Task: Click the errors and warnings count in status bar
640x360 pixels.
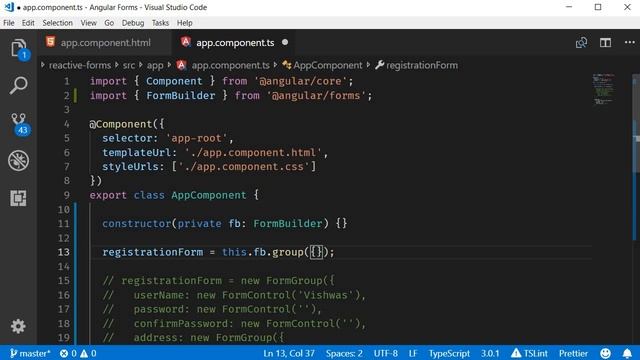Action: click(x=78, y=353)
